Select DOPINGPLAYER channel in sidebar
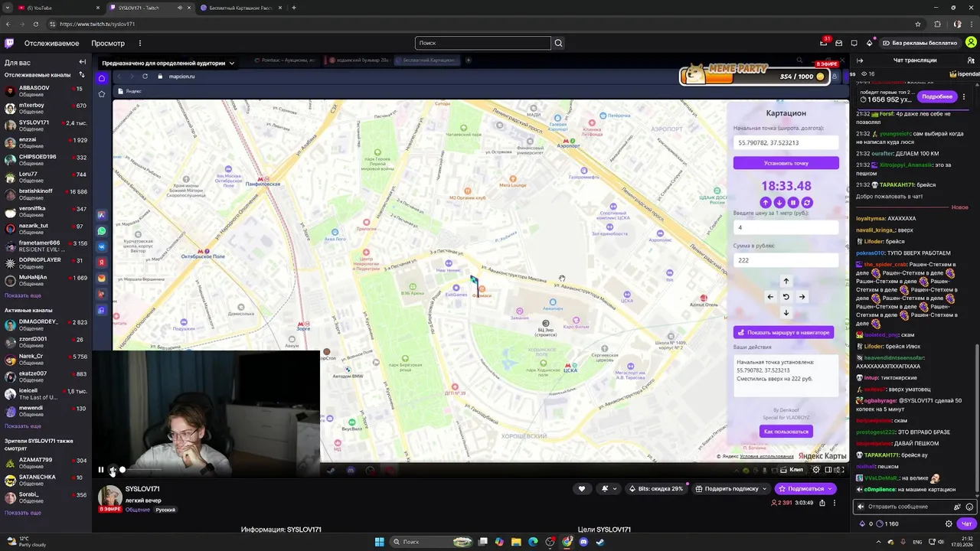This screenshot has width=980, height=551. pos(46,264)
